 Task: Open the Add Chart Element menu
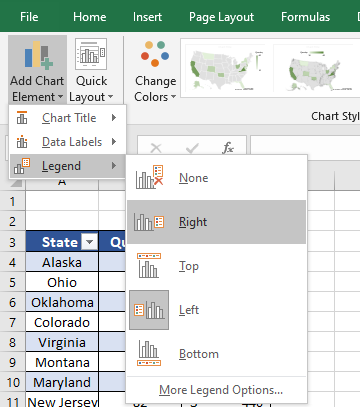tap(37, 70)
